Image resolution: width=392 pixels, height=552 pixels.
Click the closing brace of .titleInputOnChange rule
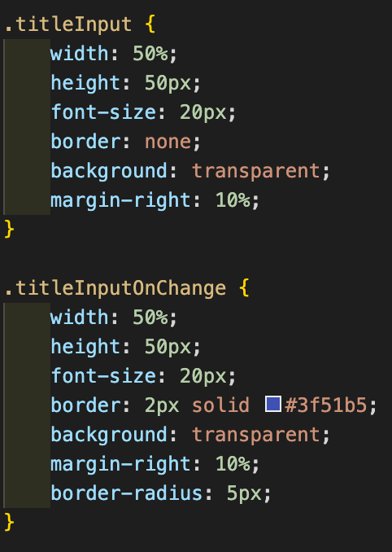tap(10, 522)
